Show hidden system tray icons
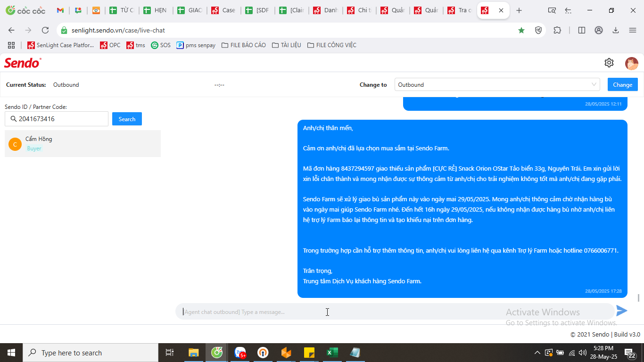This screenshot has height=362, width=644. click(537, 353)
